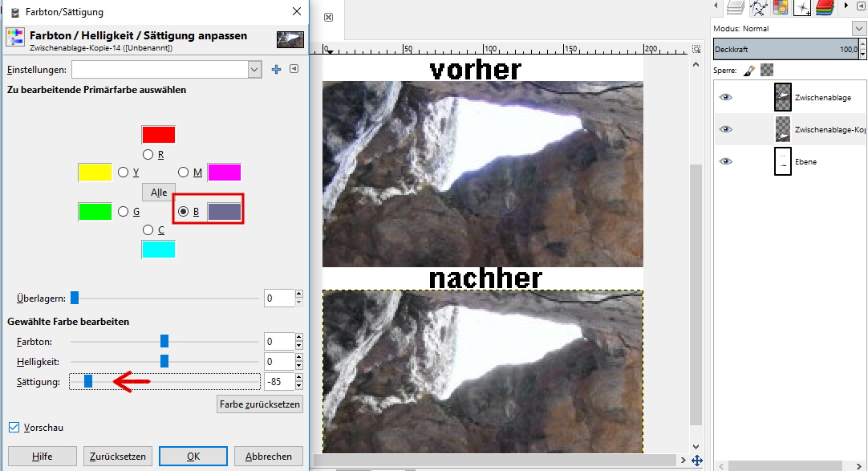868x471 pixels.
Task: Open the Modus Normal dropdown
Action: click(858, 28)
